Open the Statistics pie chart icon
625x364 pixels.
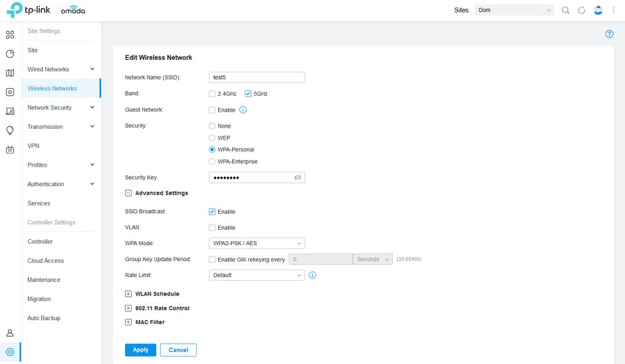pyautogui.click(x=10, y=54)
